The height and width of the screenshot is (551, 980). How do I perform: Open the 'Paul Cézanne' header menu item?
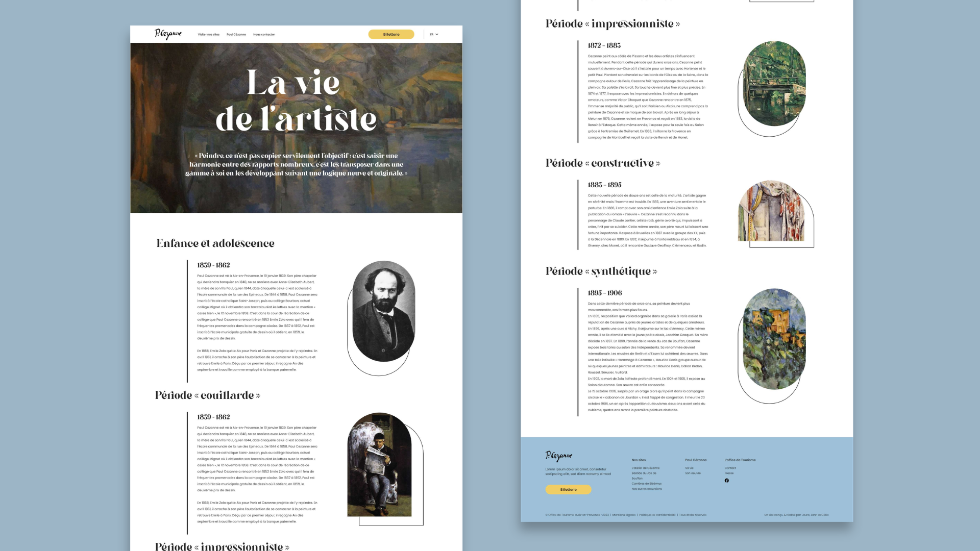coord(236,35)
